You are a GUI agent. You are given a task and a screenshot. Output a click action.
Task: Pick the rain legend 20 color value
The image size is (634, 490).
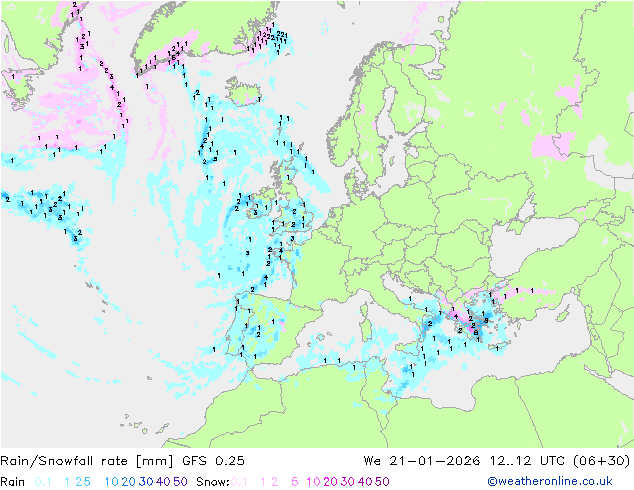[x=128, y=482]
